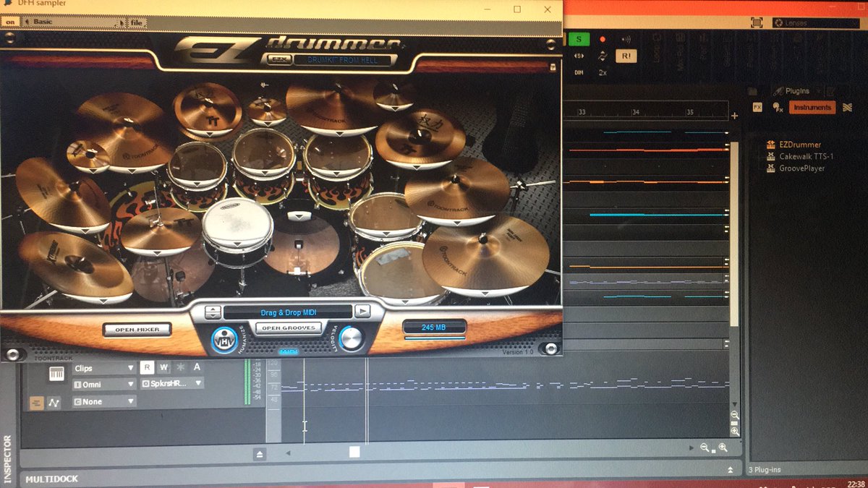Open the SpkrsHR output dropdown
Viewport: 868px width, 488px height.
point(172,384)
